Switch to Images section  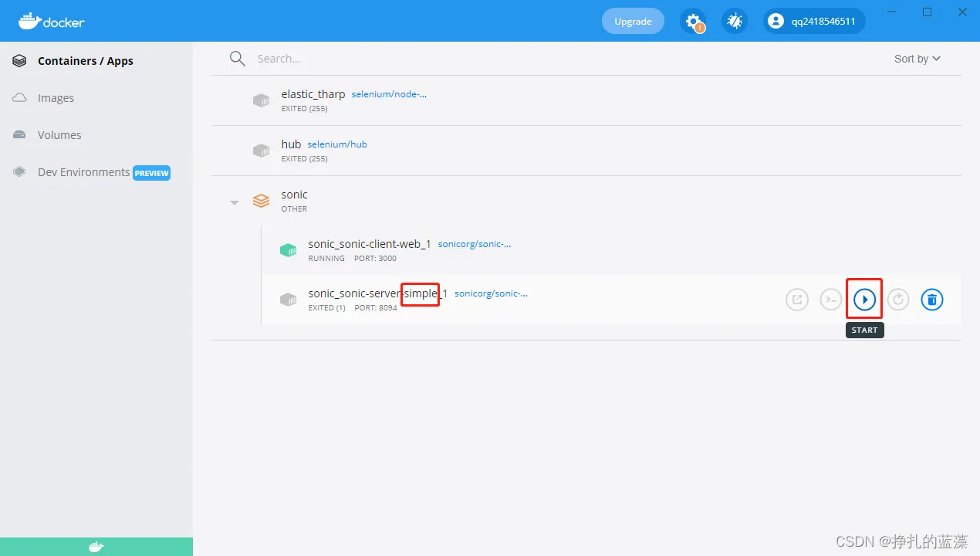(56, 98)
